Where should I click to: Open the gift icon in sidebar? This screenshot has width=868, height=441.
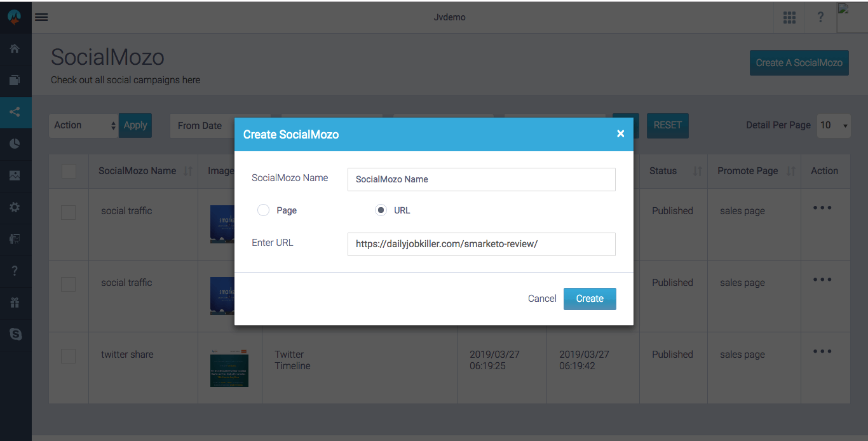click(15, 302)
